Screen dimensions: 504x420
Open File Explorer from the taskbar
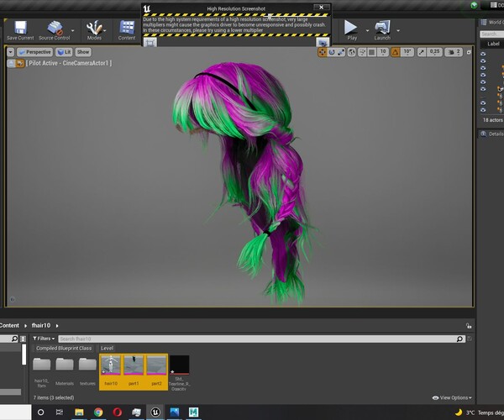coord(79,412)
